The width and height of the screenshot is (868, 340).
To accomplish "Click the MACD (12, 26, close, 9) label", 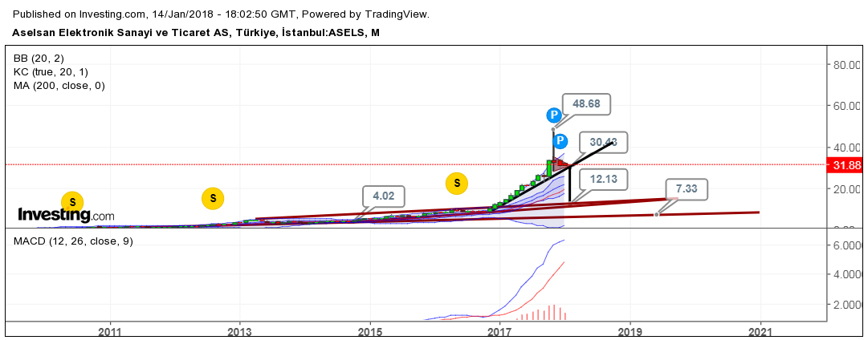I will [73, 241].
